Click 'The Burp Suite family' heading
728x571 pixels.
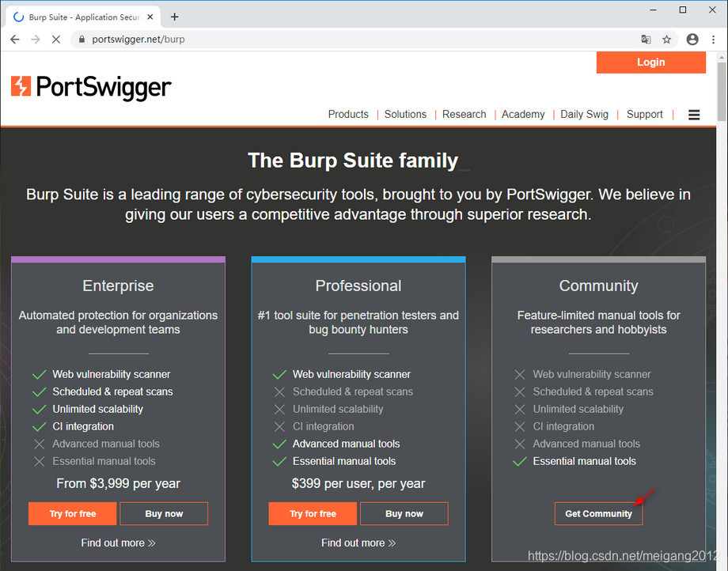pyautogui.click(x=353, y=161)
